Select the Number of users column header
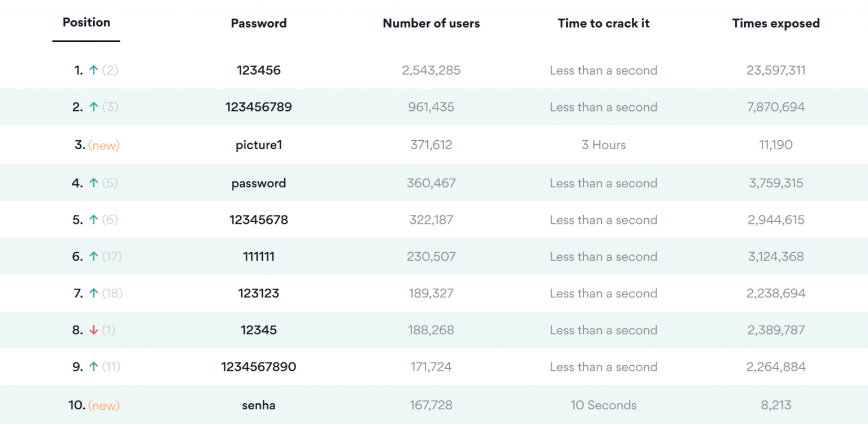This screenshot has width=868, height=428. point(431,23)
